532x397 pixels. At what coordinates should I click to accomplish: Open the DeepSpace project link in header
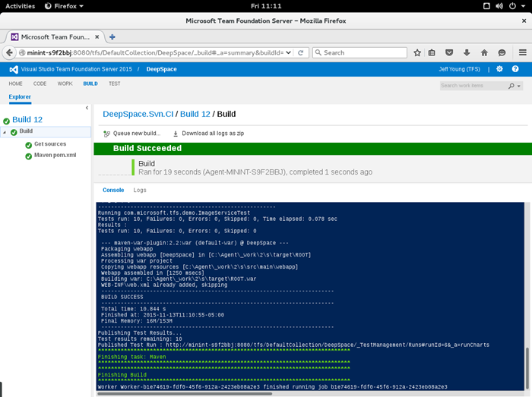(161, 69)
